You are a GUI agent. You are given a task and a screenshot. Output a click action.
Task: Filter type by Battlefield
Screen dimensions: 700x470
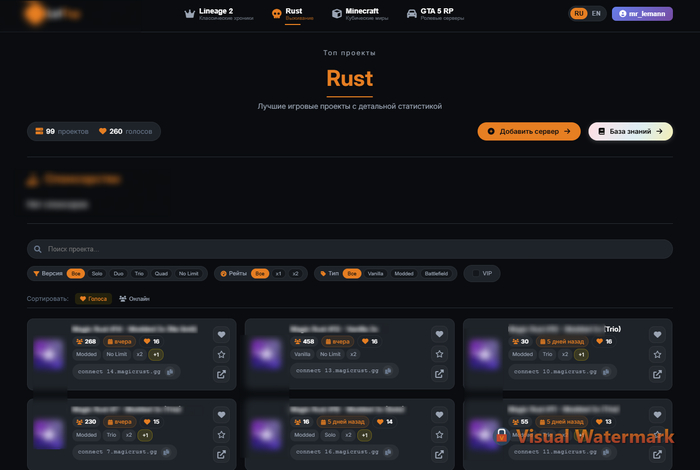tap(436, 274)
